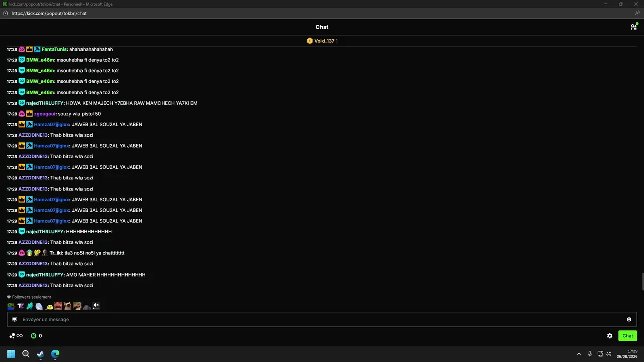The image size is (644, 362).
Task: Click zgougoui's pink 24 subscriber badge
Action: (x=22, y=114)
